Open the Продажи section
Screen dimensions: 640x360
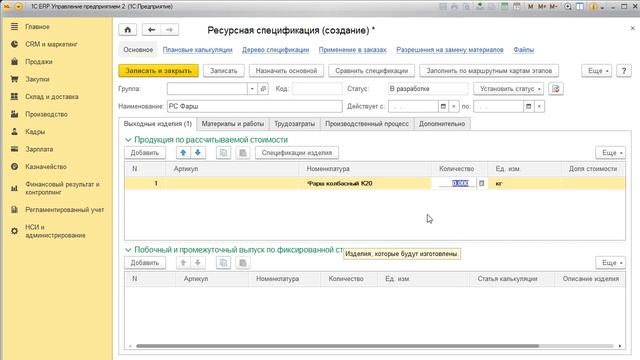click(39, 62)
